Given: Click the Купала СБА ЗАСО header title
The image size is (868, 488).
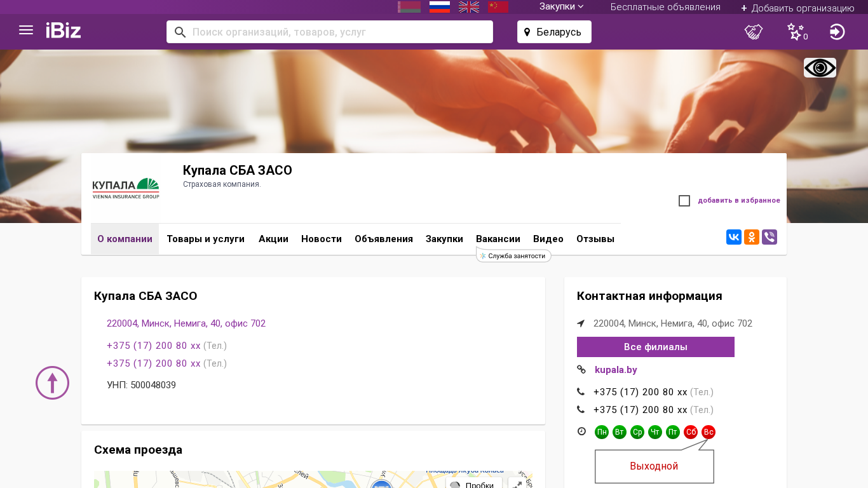Looking at the screenshot, I should point(238,170).
